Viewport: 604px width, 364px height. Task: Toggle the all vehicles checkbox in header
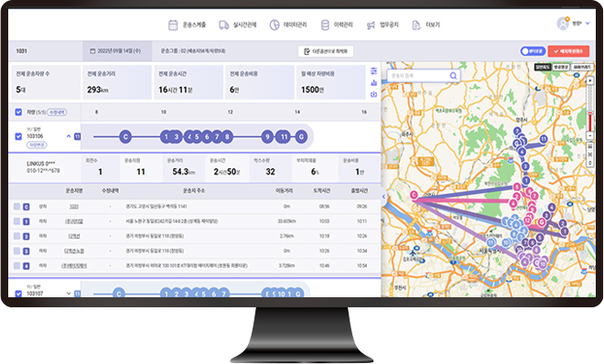coord(18,112)
